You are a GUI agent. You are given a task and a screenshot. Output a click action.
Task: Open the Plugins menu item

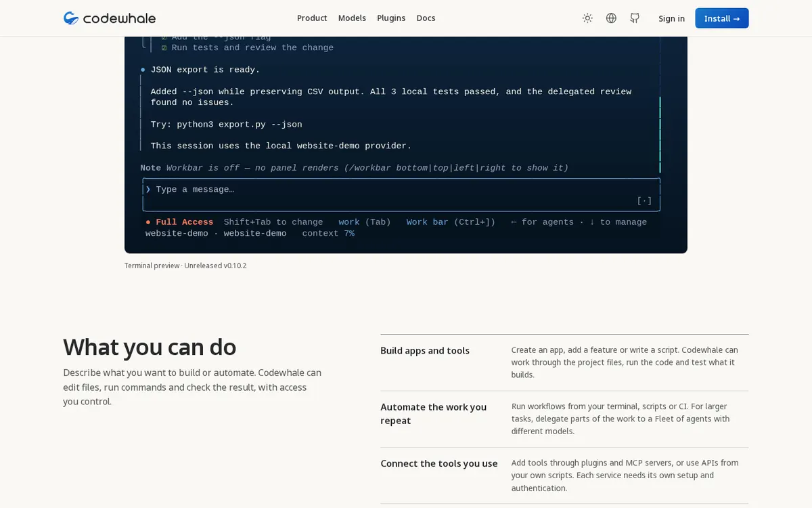[391, 18]
